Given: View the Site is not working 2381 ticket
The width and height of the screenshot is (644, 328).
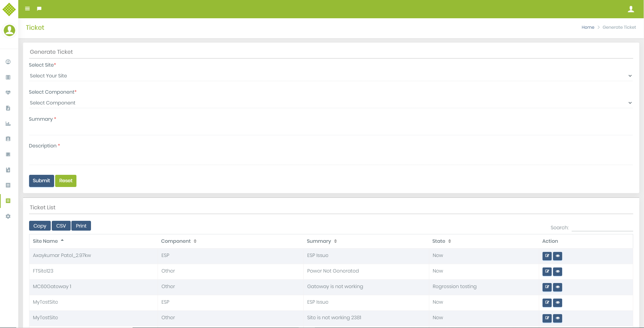Looking at the screenshot, I should coord(557,318).
